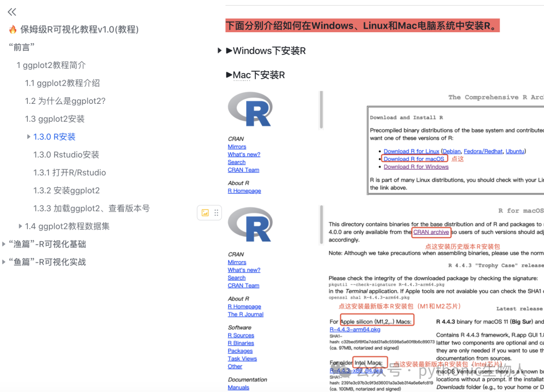The height and width of the screenshot is (392, 544).
Task: Select the “渔篇”-R可视化基础 outline item
Action: coord(47,244)
